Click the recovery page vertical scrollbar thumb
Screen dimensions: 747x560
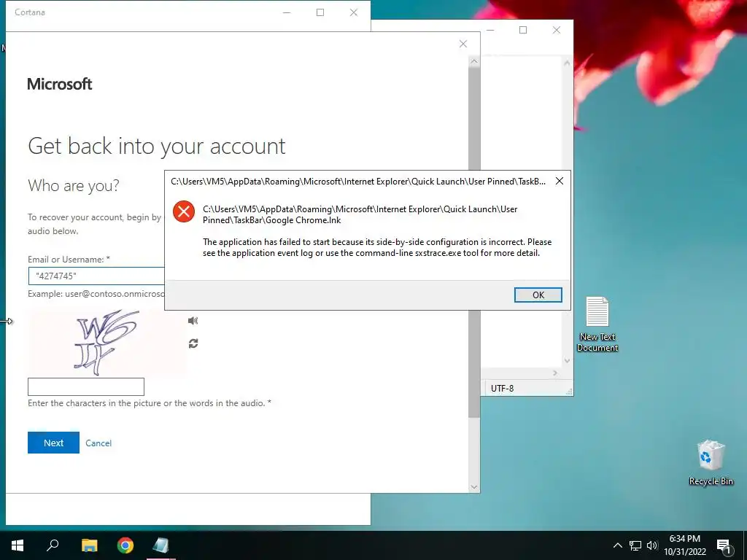[x=474, y=243]
